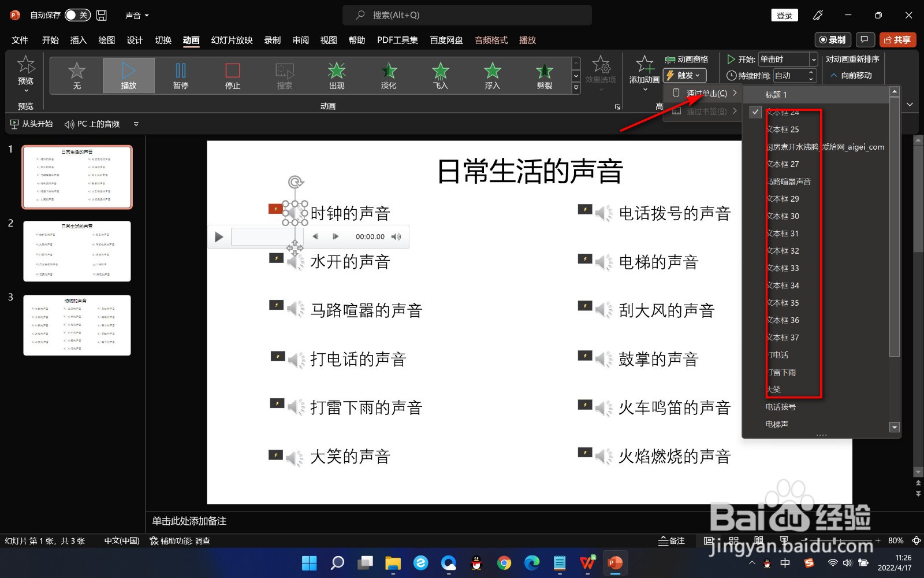Viewport: 924px width, 578px height.
Task: Expand animation gallery more button
Action: pyautogui.click(x=576, y=88)
